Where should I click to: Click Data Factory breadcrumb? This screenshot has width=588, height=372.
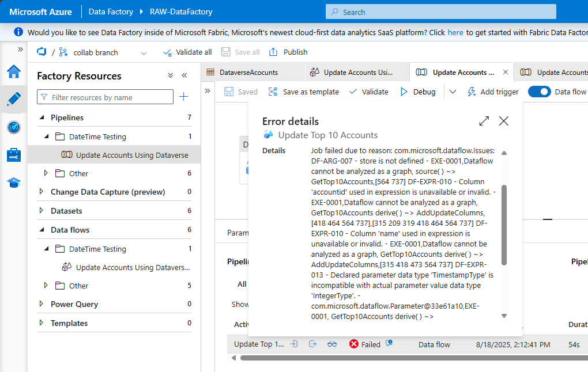coord(111,12)
